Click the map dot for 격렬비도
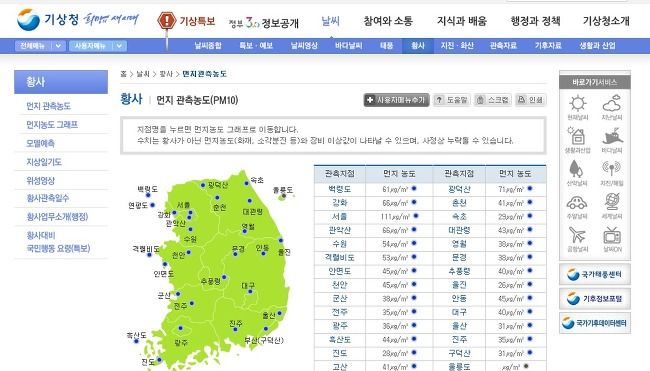Image resolution: width=650 pixels, height=371 pixels. pyautogui.click(x=149, y=255)
